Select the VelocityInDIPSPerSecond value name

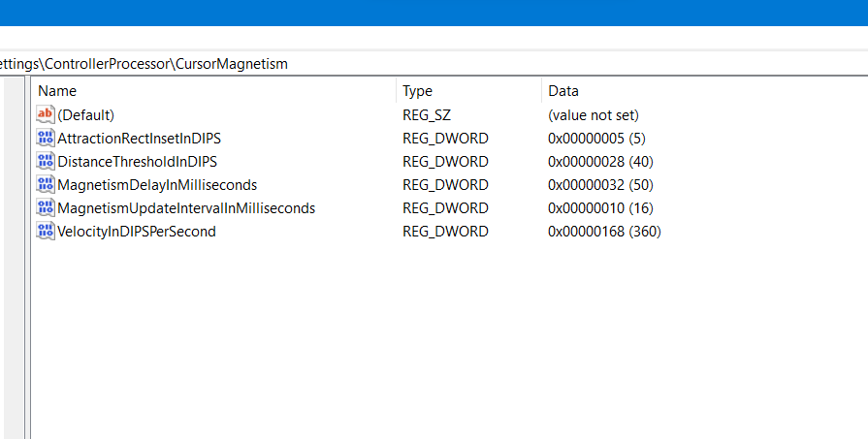tap(137, 232)
